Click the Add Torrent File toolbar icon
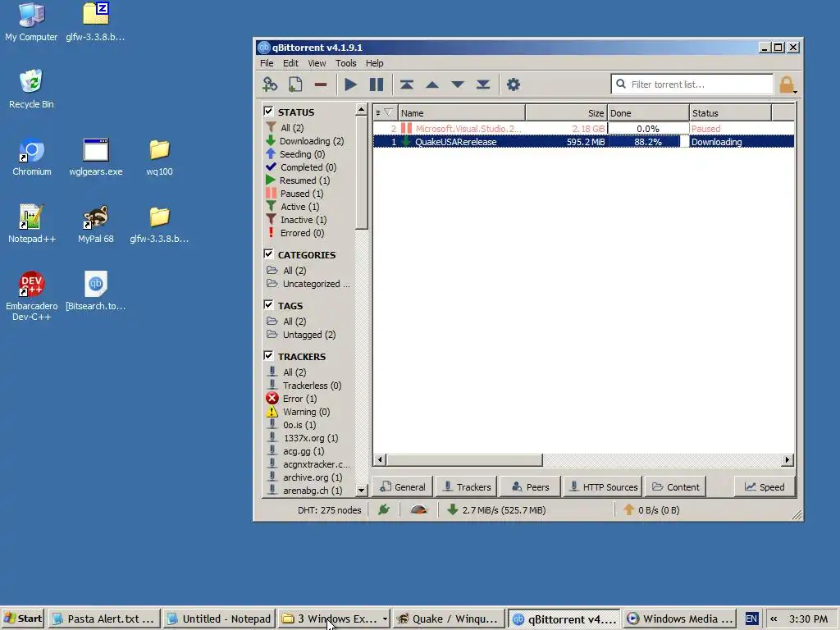The image size is (840, 630). coord(295,84)
